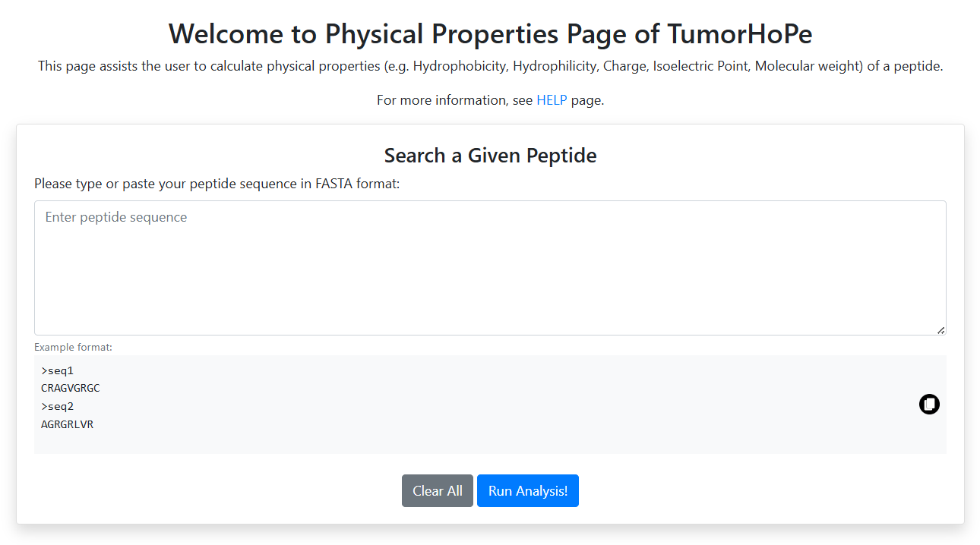Click the "Search a Given Peptide" heading

tap(490, 156)
